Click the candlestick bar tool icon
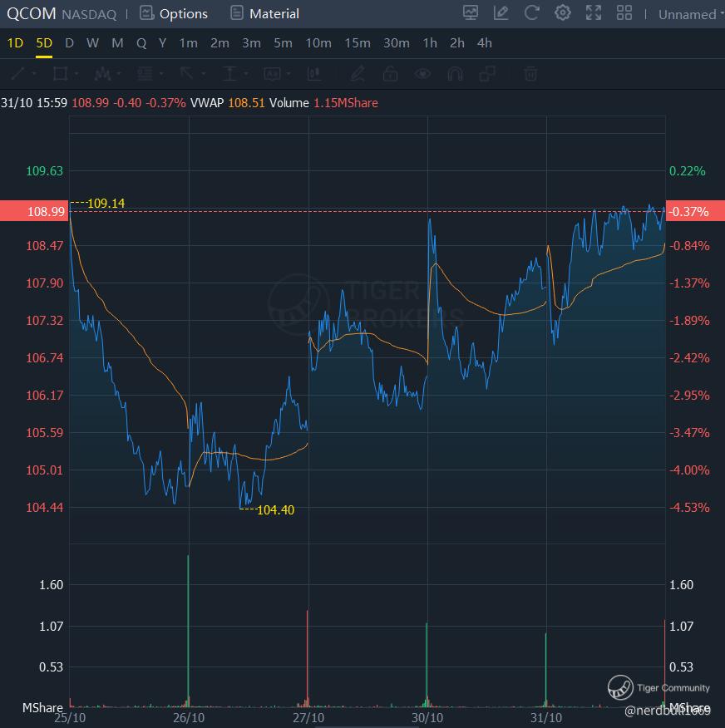Viewport: 725px width, 728px height. pos(314,73)
